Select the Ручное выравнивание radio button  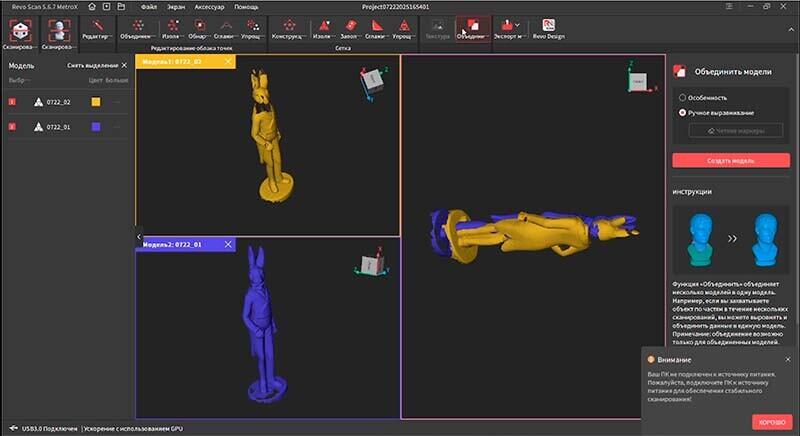pos(682,113)
